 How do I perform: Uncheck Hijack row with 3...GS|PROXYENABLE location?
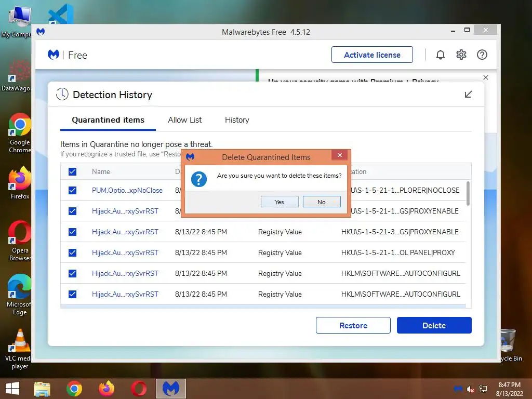(72, 232)
